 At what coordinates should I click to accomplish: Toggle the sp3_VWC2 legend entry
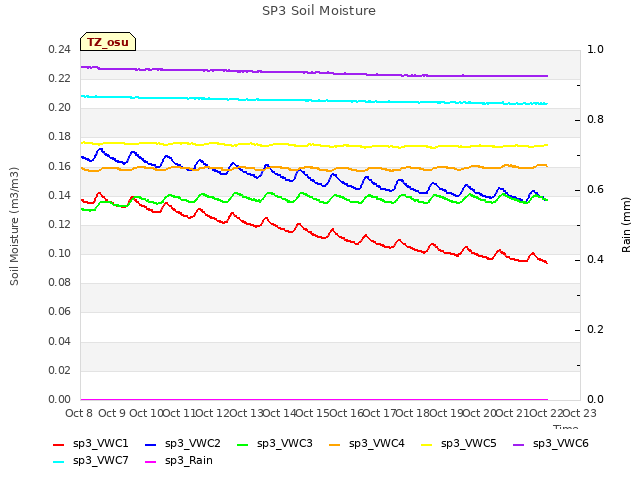click(182, 444)
